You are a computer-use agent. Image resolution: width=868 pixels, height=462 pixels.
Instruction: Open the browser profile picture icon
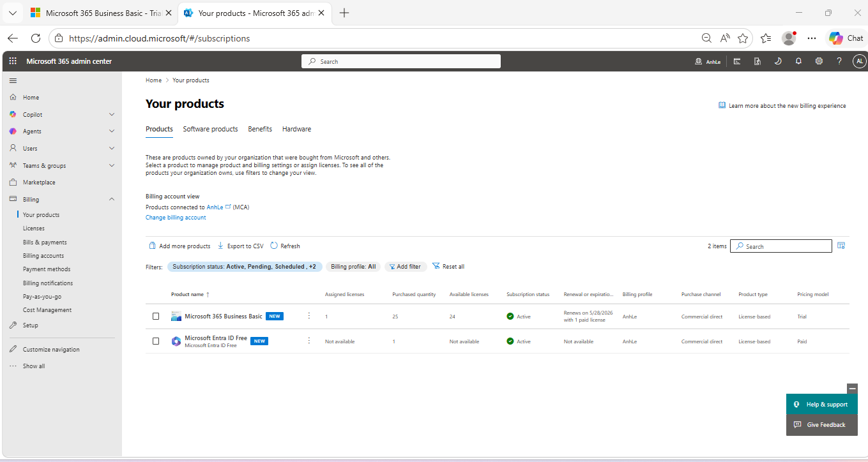[x=789, y=38]
